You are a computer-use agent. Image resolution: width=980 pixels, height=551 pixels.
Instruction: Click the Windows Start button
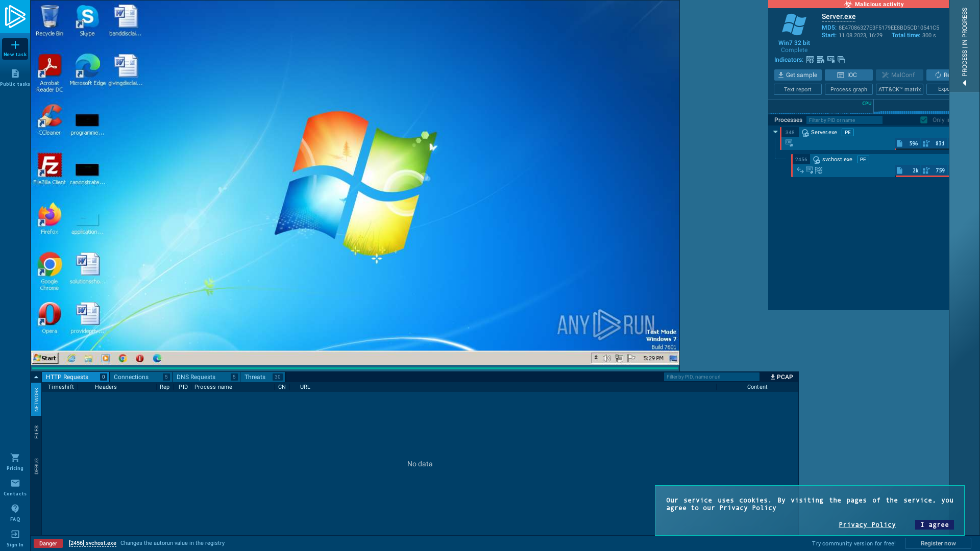(x=45, y=358)
